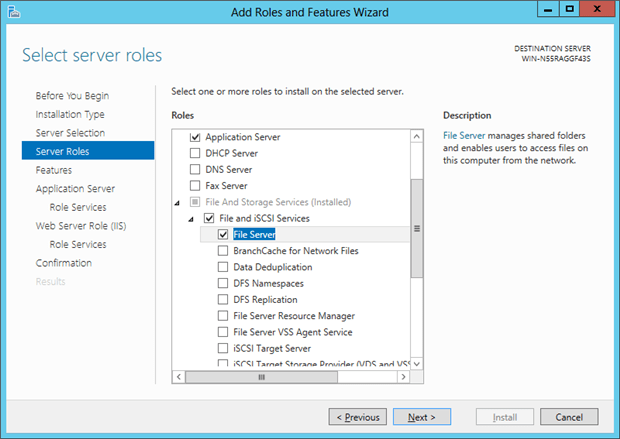Open the Installation Type step
620x439 pixels.
point(70,114)
